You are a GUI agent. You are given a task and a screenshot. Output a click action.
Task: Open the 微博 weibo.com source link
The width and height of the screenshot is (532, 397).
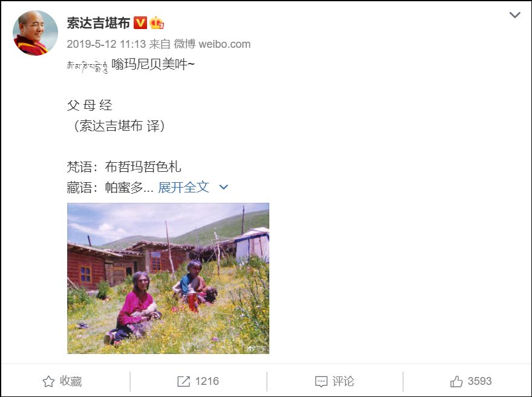click(212, 44)
